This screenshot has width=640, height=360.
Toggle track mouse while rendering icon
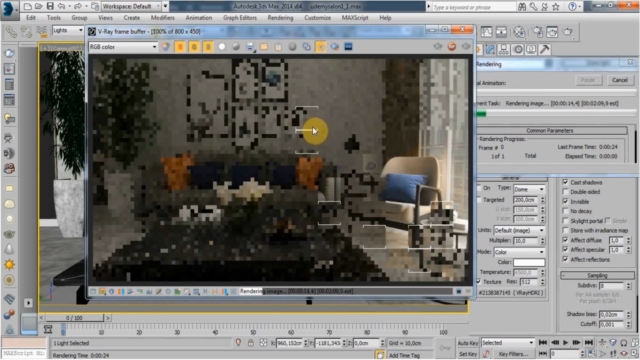point(321,47)
